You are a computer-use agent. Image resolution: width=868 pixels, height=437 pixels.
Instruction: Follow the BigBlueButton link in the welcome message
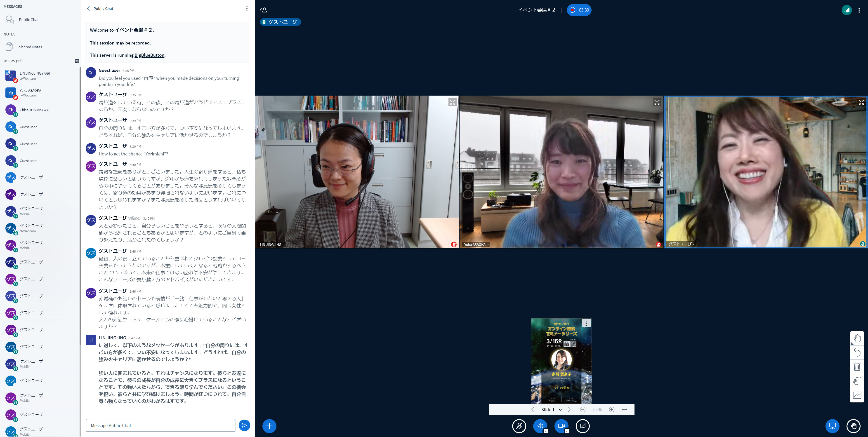[x=149, y=55]
